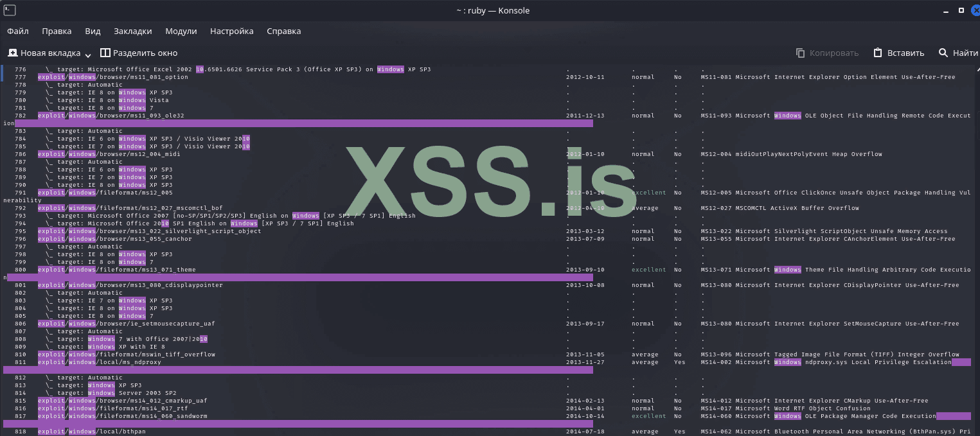Open the Файл menu

[18, 31]
